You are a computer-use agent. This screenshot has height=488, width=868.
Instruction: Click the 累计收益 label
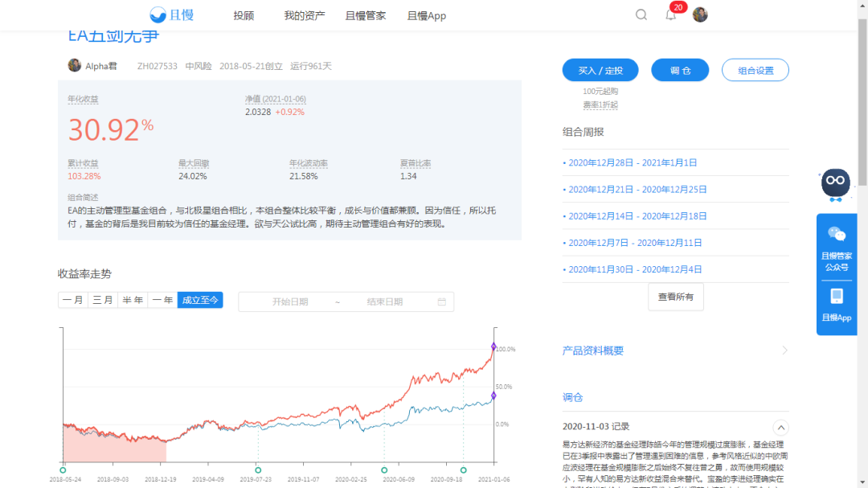pos(83,163)
